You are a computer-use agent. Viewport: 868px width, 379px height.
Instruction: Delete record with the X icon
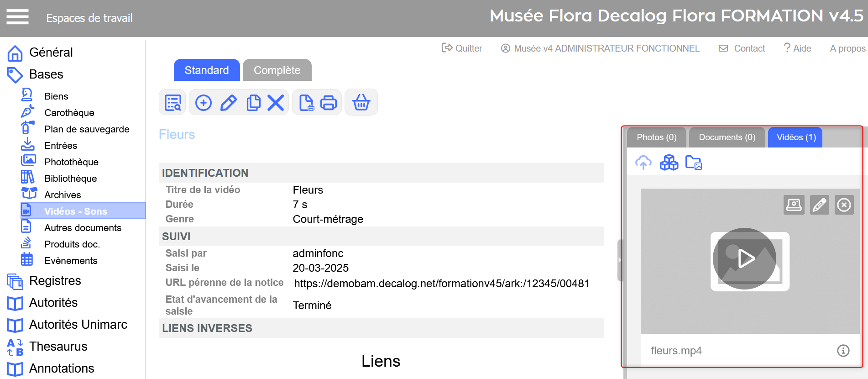point(276,103)
